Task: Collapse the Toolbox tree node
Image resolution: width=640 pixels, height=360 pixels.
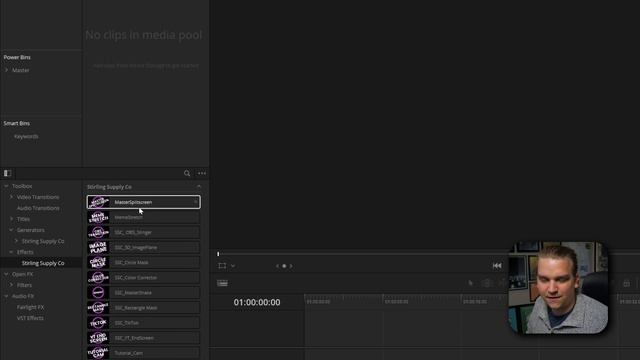Action: point(6,186)
